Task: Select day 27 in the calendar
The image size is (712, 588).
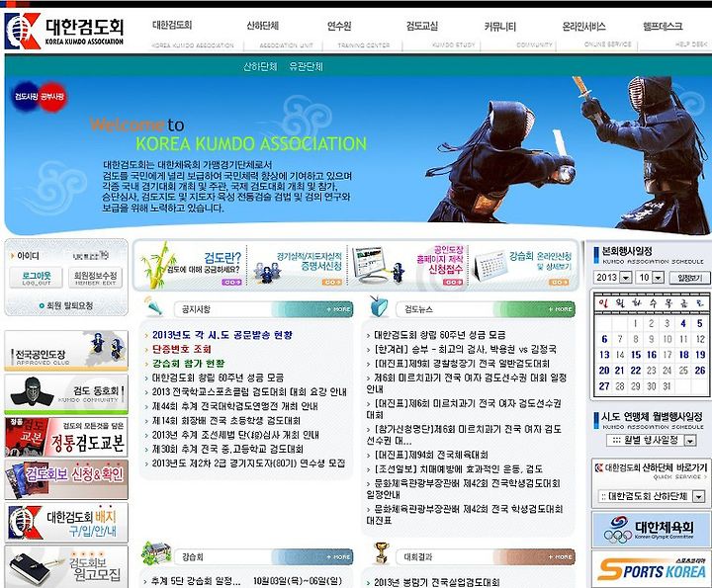Action: (604, 386)
